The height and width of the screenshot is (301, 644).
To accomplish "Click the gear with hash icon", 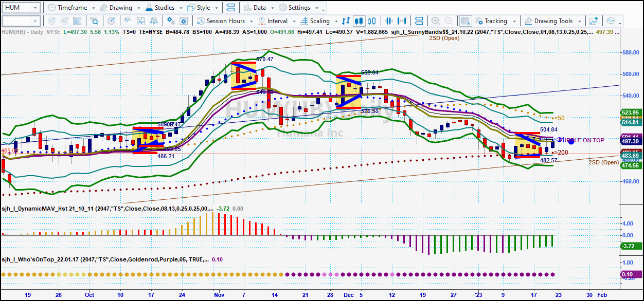I will coord(170,21).
